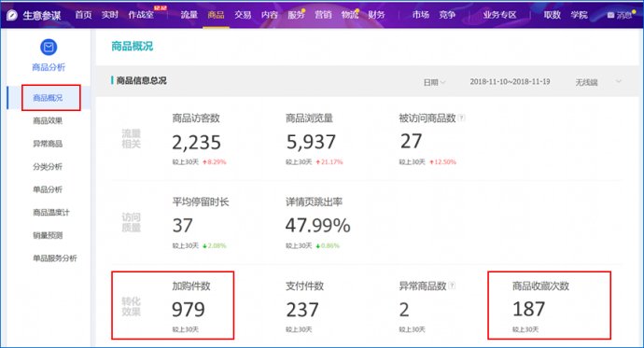The image size is (644, 348).
Task: Open the 取数 menu
Action: click(x=553, y=15)
